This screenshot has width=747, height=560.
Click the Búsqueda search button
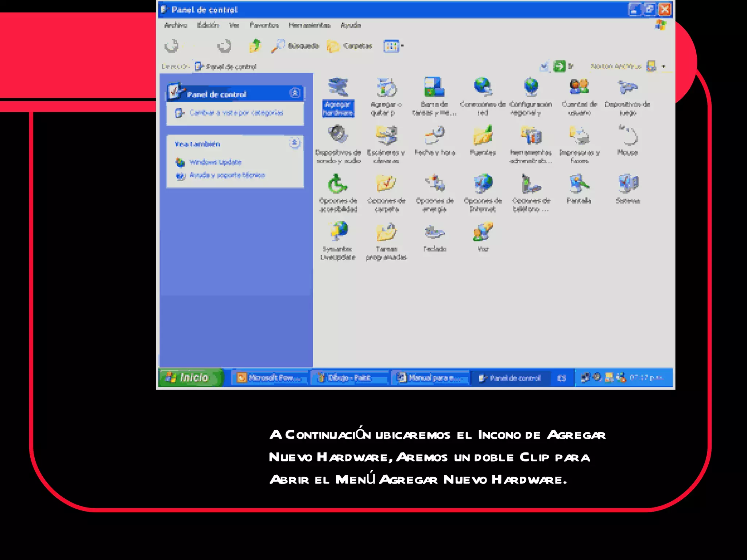tap(295, 46)
